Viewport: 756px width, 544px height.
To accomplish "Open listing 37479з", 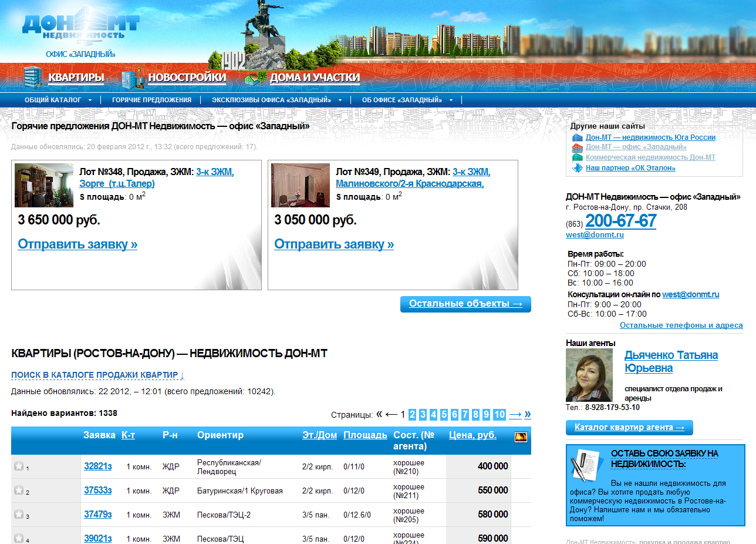I will (97, 514).
